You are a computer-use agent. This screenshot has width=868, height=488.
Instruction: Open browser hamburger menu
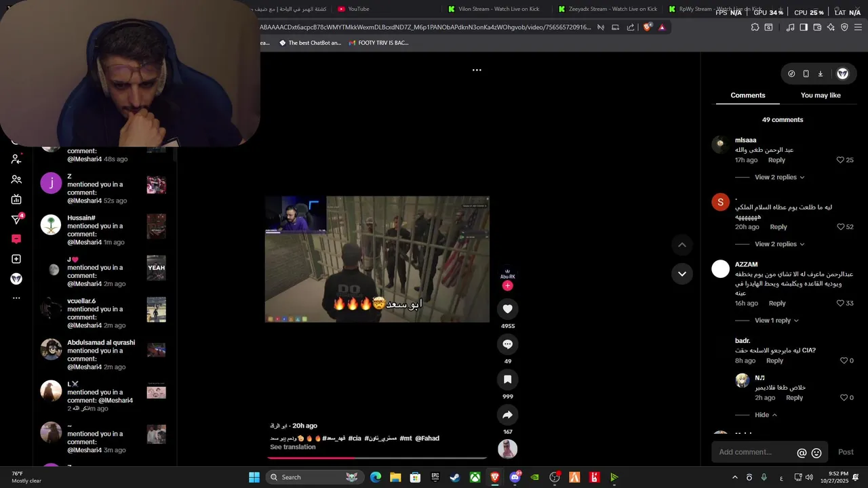[x=858, y=27]
